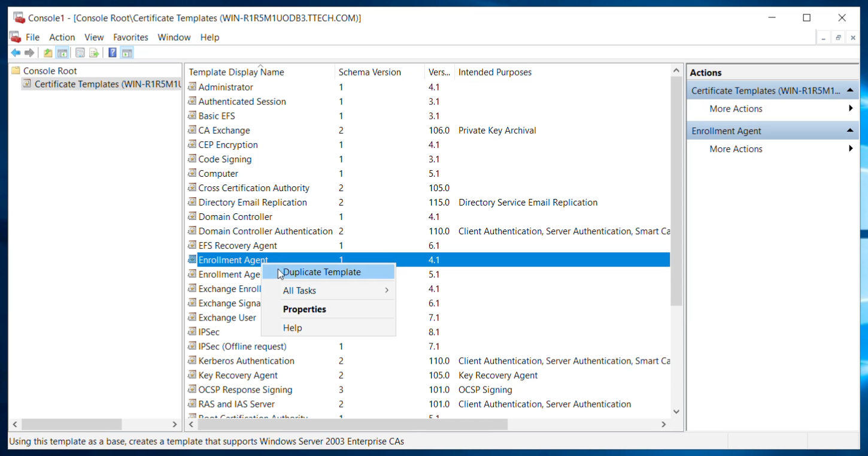Click the Domain Controller template icon
The height and width of the screenshot is (456, 868).
[x=192, y=216]
